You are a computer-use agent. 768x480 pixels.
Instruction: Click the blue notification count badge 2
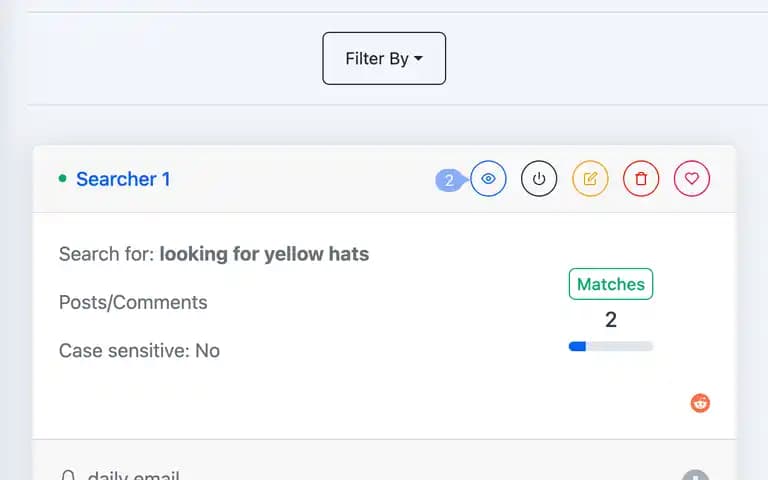pyautogui.click(x=449, y=180)
